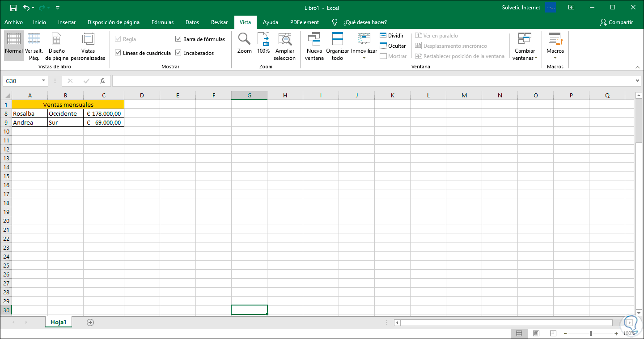
Task: Select column G header
Action: 249,95
